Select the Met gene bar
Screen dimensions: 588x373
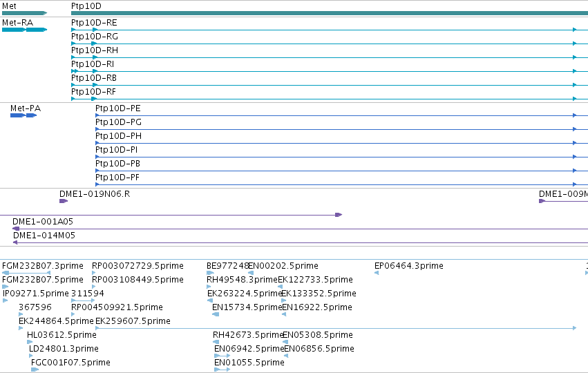(x=24, y=13)
